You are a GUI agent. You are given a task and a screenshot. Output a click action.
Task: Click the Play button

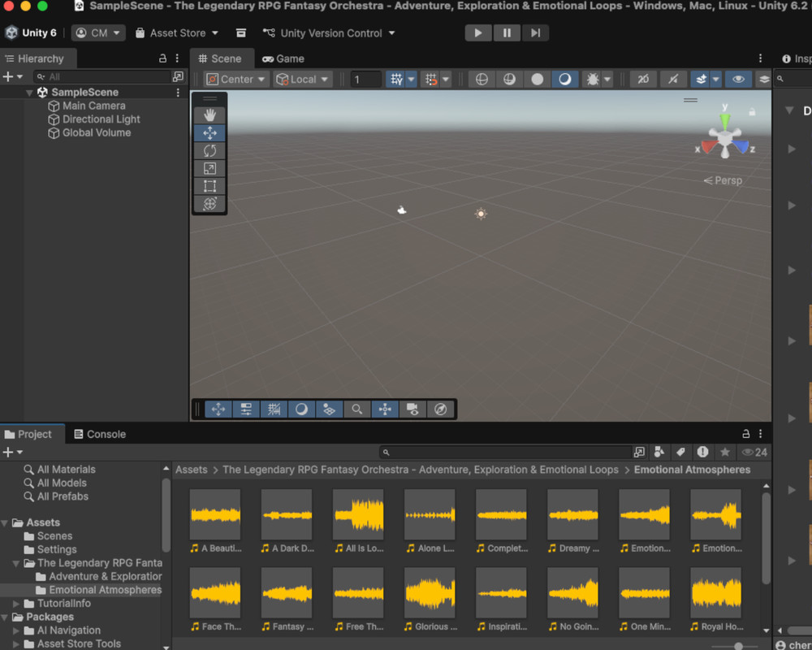[x=478, y=33]
